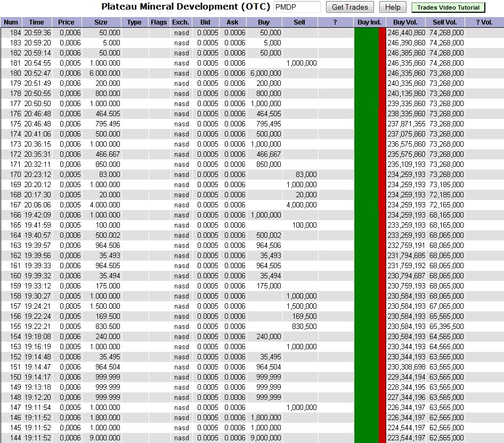
Task: Click the Ask column header
Action: point(232,22)
